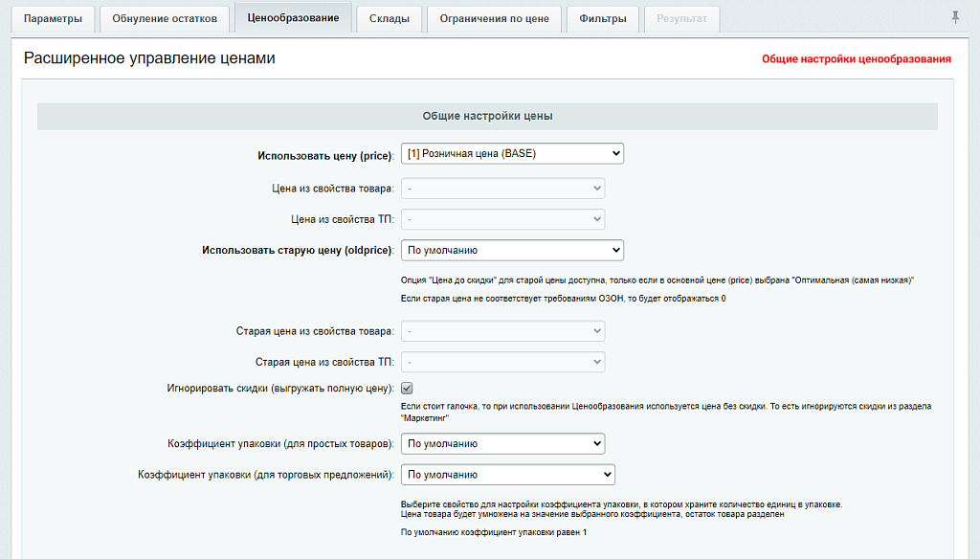The image size is (980, 559).
Task: Toggle the ignore discounts checkbox
Action: pos(407,389)
